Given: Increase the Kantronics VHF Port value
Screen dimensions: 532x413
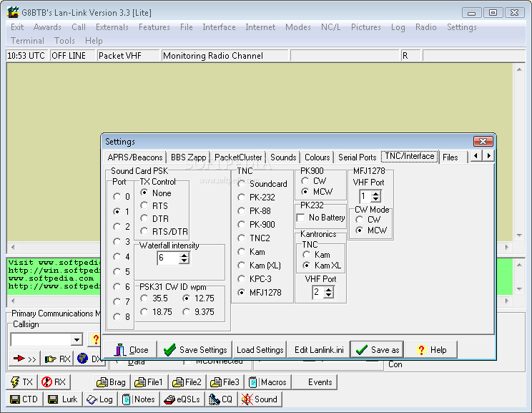Looking at the screenshot, I should pyautogui.click(x=328, y=290).
